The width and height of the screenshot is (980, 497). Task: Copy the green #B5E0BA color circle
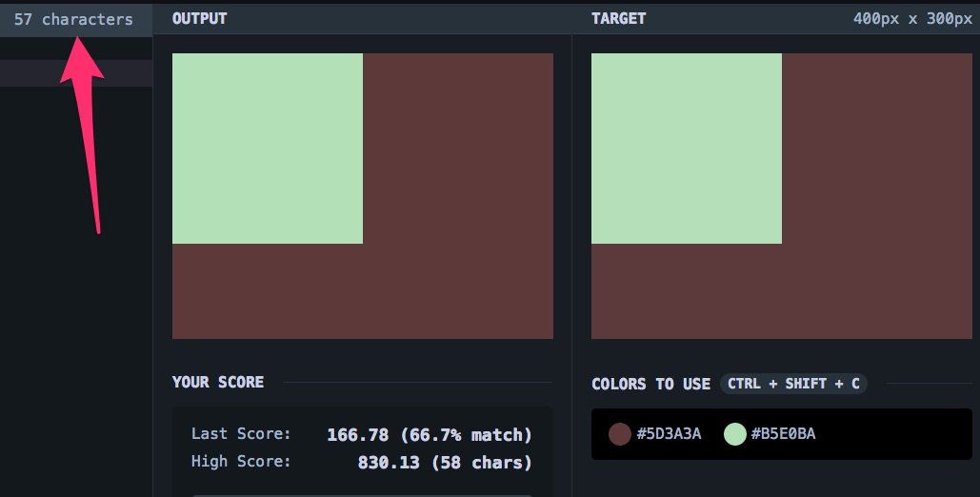734,434
